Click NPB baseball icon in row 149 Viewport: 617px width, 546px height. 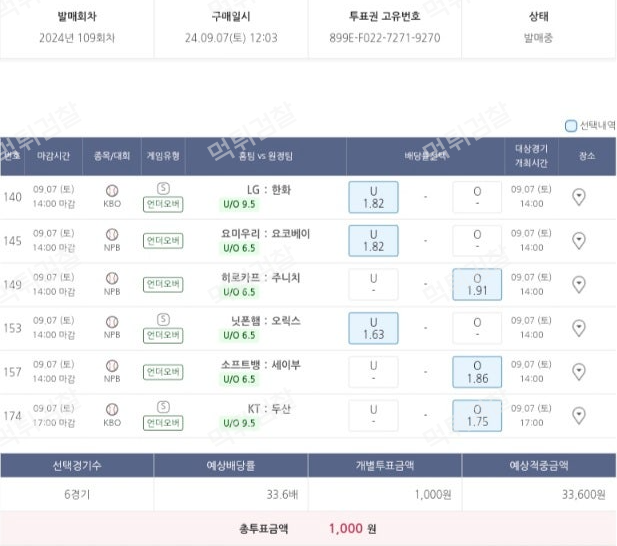pyautogui.click(x=112, y=279)
